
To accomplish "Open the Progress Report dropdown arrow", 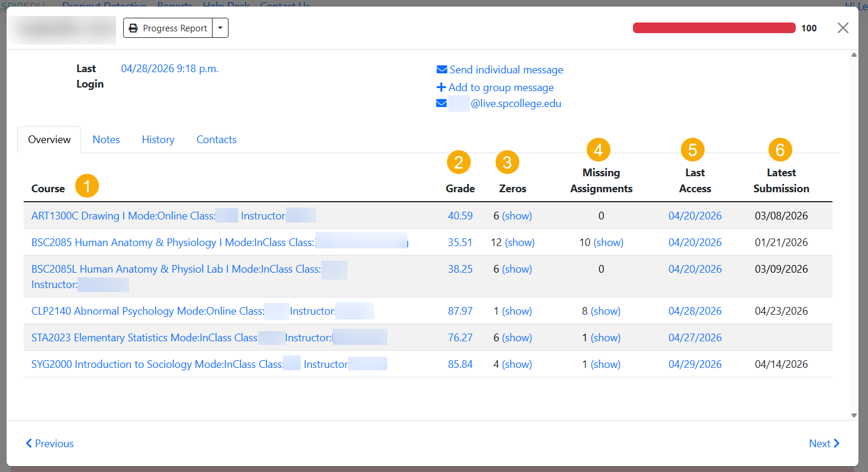I will tap(220, 28).
